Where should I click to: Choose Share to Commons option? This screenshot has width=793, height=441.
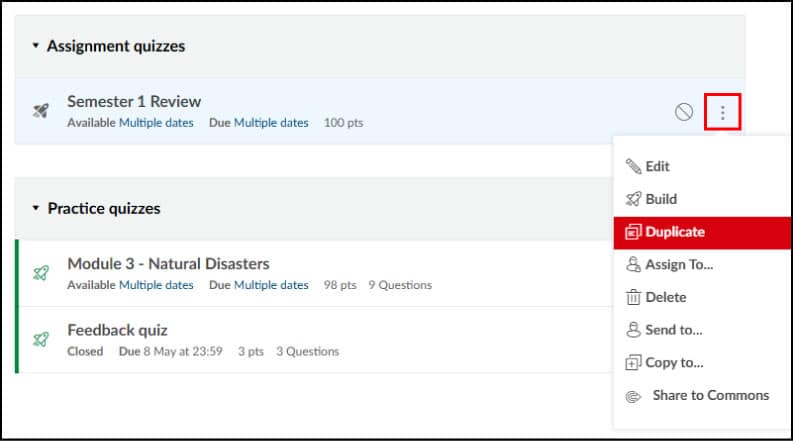(x=710, y=395)
